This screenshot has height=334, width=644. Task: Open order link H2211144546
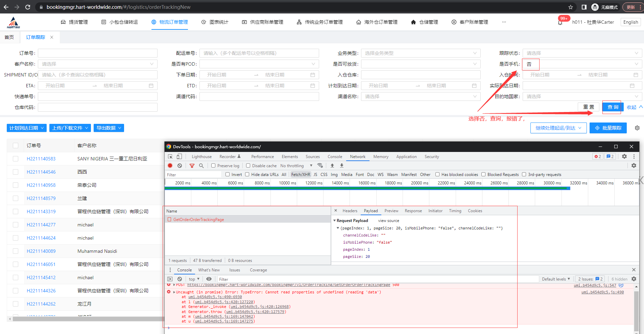(x=41, y=172)
